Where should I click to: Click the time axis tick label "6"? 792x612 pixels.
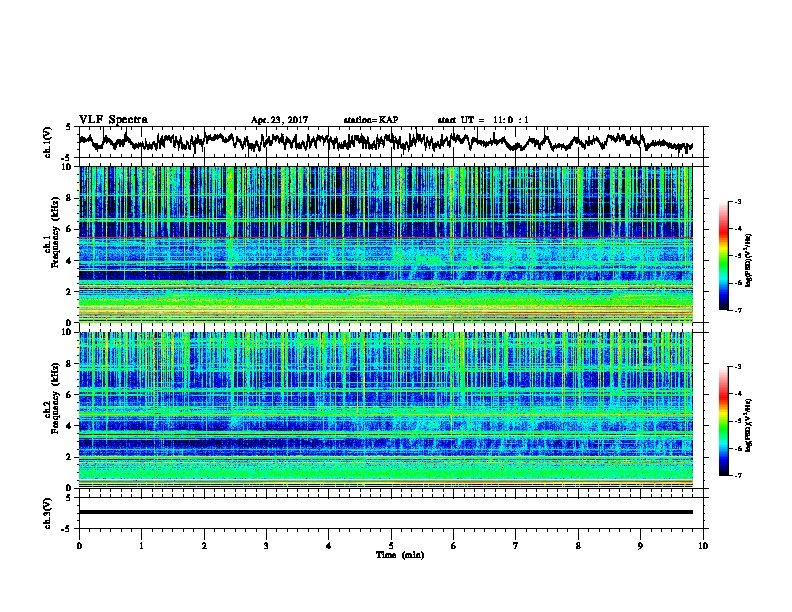[454, 546]
